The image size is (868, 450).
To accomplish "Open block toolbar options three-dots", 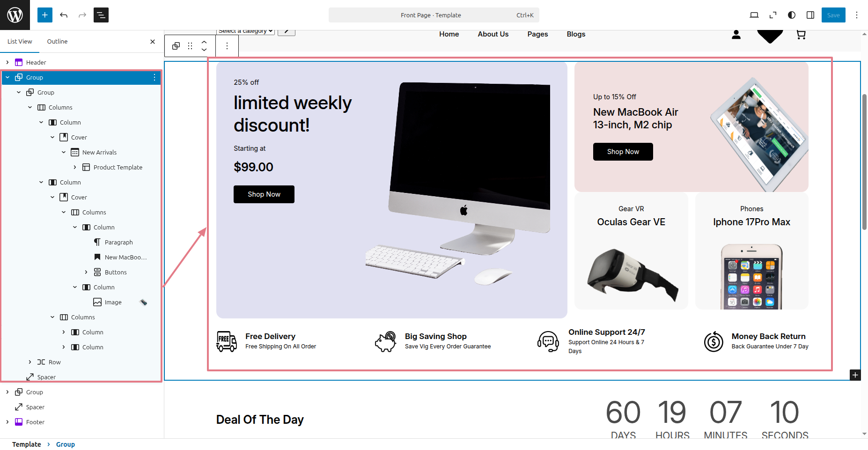I will coord(227,46).
